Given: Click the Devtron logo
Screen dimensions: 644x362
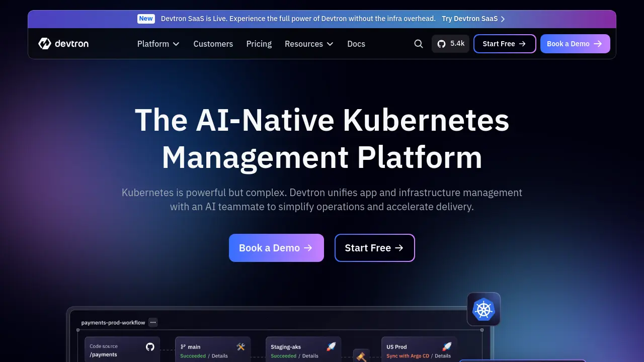Looking at the screenshot, I should [63, 44].
